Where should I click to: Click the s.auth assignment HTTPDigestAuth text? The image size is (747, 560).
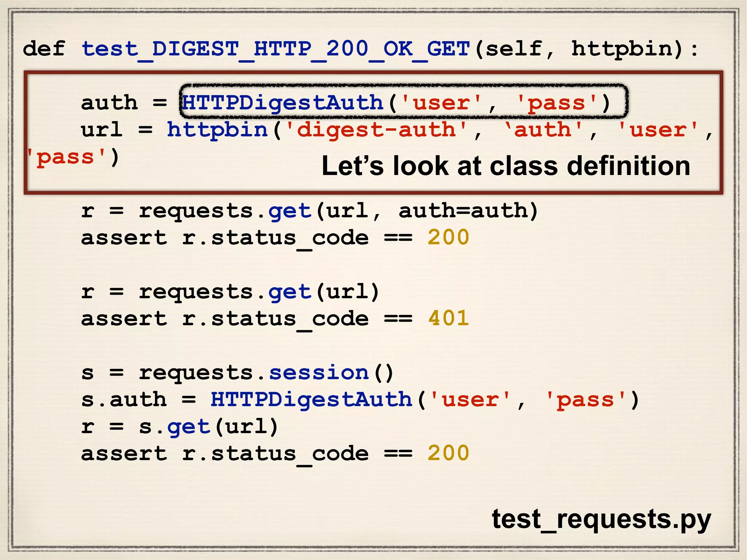pos(311,400)
